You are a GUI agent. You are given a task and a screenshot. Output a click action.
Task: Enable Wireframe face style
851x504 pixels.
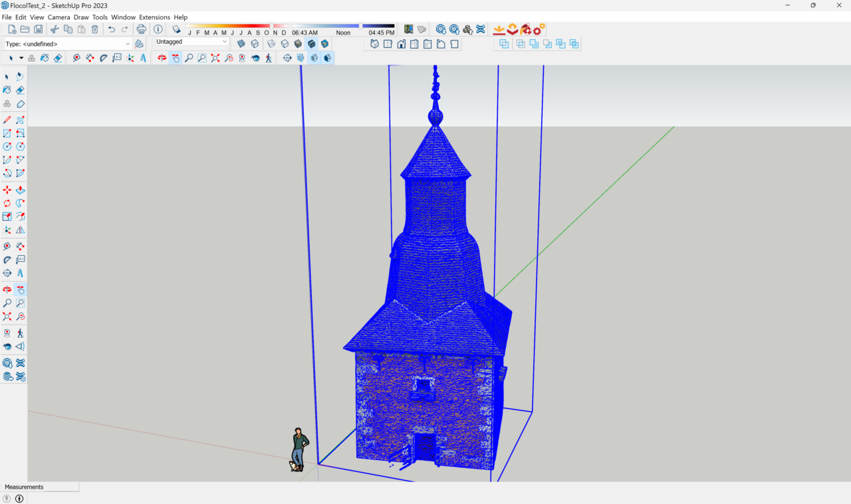271,43
